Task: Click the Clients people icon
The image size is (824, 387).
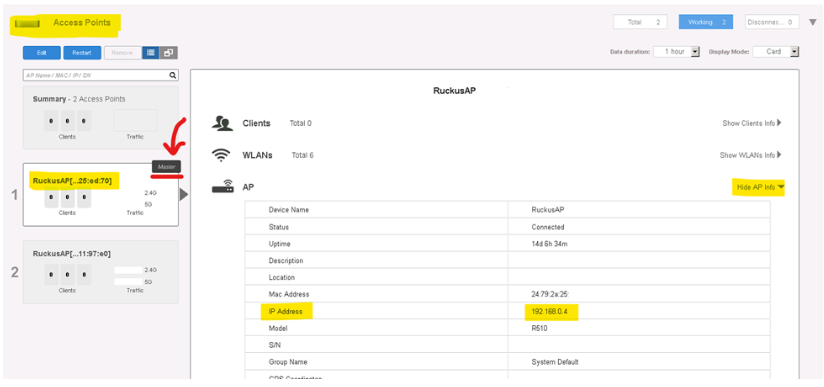Action: [x=222, y=123]
